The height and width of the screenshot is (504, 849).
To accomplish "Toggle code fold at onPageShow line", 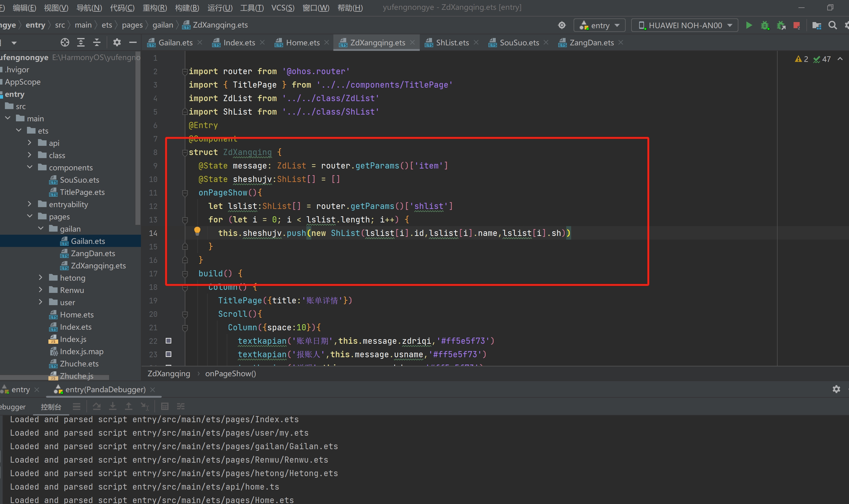I will click(185, 193).
